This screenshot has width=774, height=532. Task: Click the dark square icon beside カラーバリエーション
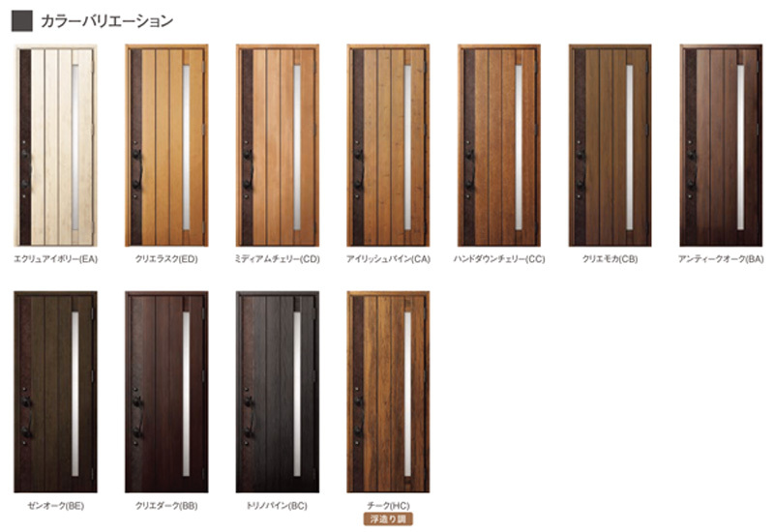[21, 20]
